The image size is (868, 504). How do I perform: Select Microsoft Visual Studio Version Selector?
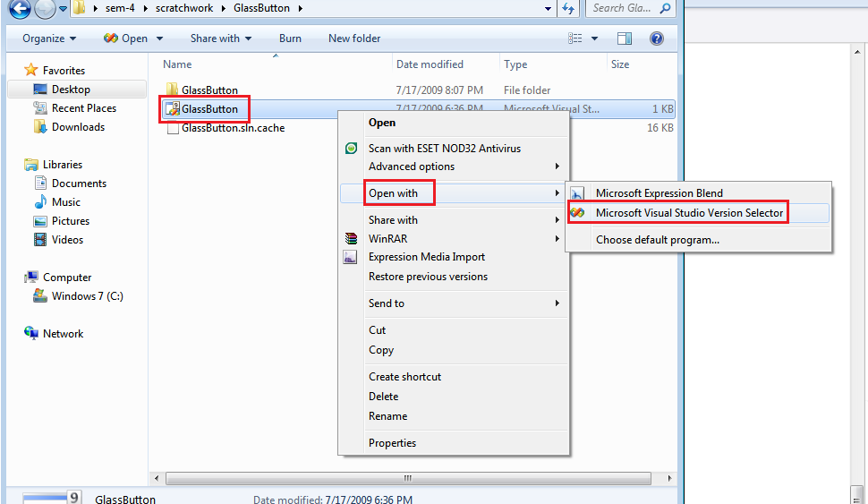click(689, 213)
